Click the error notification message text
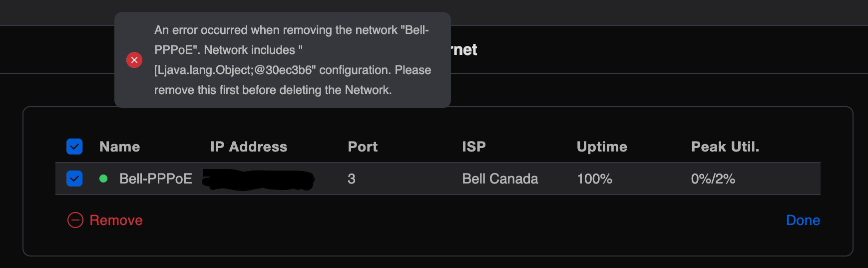Image resolution: width=868 pixels, height=268 pixels. coord(292,60)
